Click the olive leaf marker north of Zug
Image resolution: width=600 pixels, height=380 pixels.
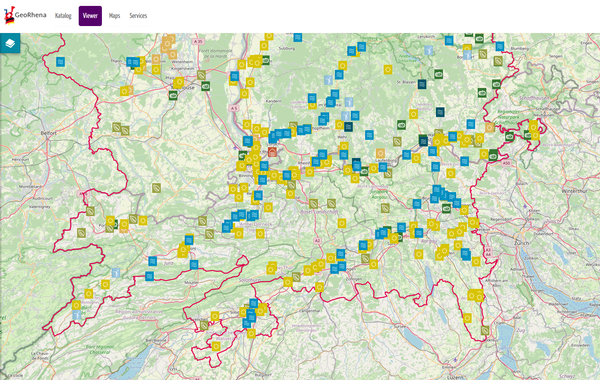[x=485, y=330]
